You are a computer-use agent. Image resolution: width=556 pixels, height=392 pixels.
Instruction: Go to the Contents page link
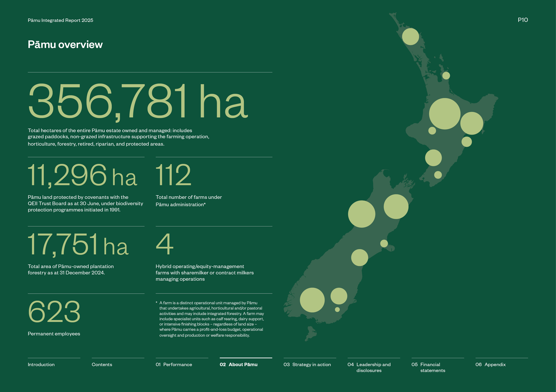102,364
